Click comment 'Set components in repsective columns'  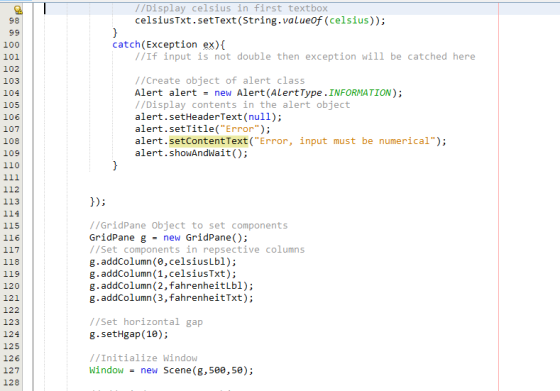click(197, 250)
